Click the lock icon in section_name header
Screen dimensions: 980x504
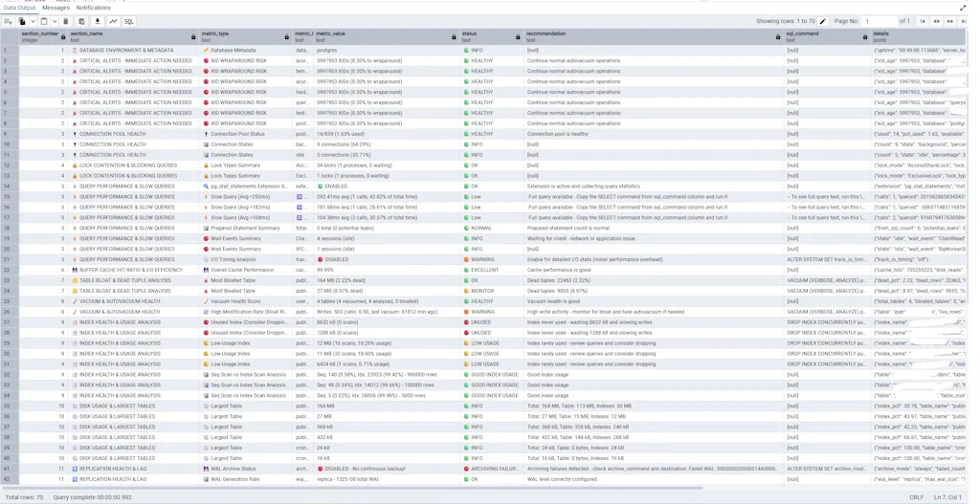point(194,37)
